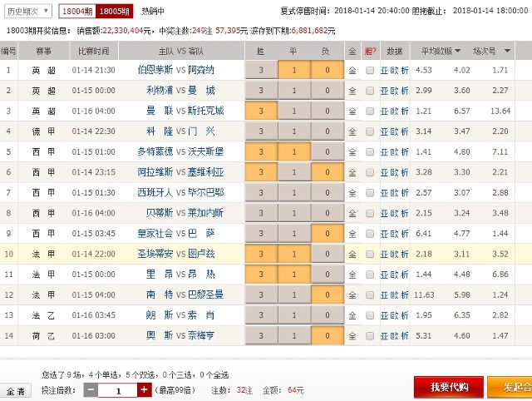This screenshot has width=532, height=401.
Task: Tick the 胆 checkbox for 贝蒂斯 VS 莱加内斯
Action: (x=370, y=213)
